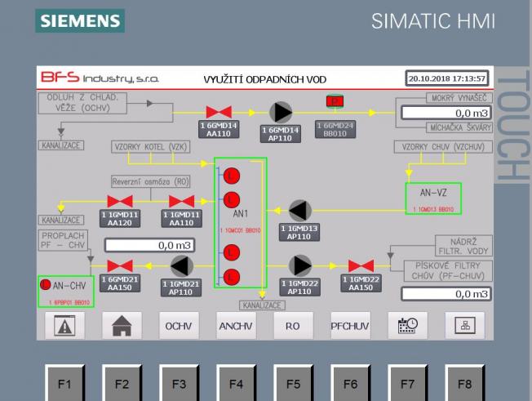Screen dimensions: 532x401
Task: Open the alarm warning screen icon
Action: pyautogui.click(x=64, y=326)
